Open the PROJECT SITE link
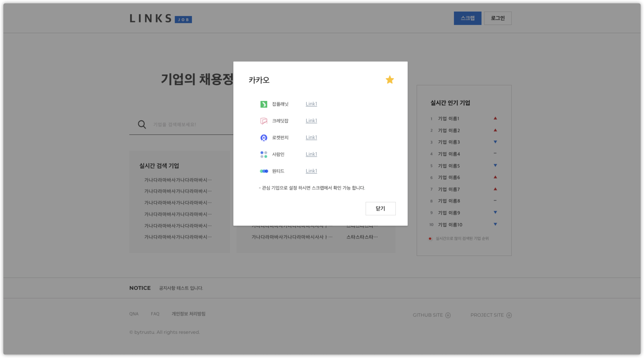The height and width of the screenshot is (358, 644). [x=487, y=315]
